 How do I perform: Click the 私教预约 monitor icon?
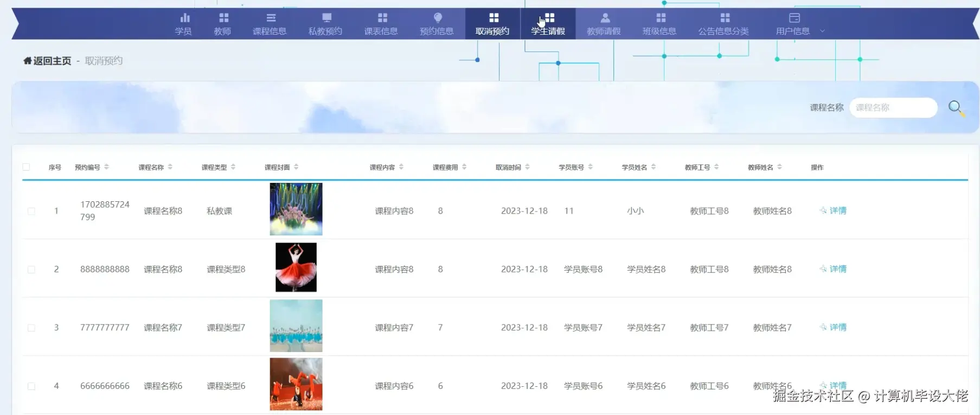click(x=326, y=18)
